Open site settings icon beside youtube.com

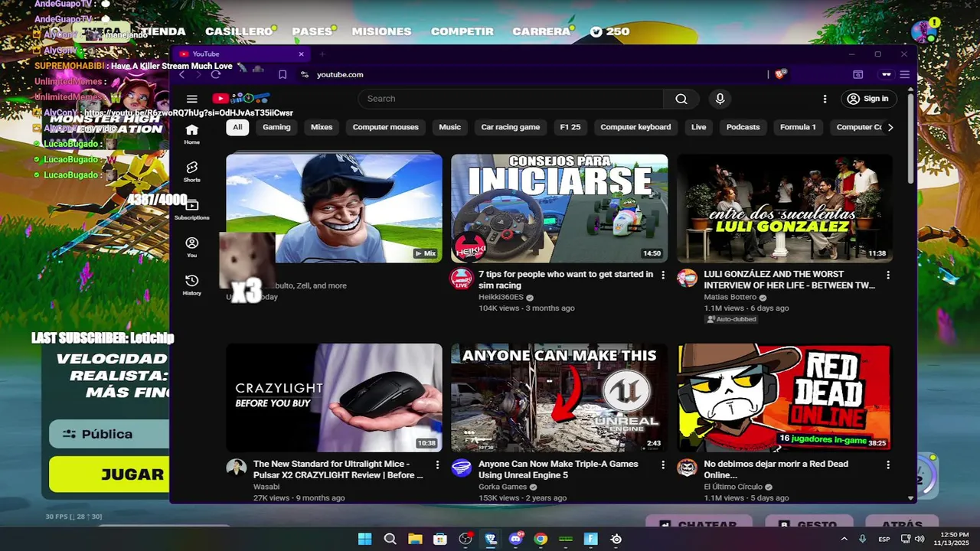pyautogui.click(x=304, y=74)
